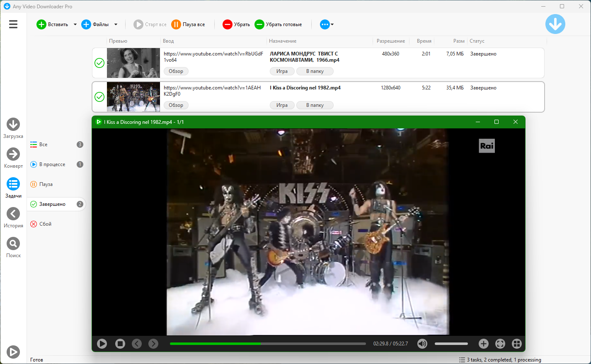Image resolution: width=591 pixels, height=364 pixels.
Task: Click В папку for Kiss Discoring row
Action: [x=315, y=105]
